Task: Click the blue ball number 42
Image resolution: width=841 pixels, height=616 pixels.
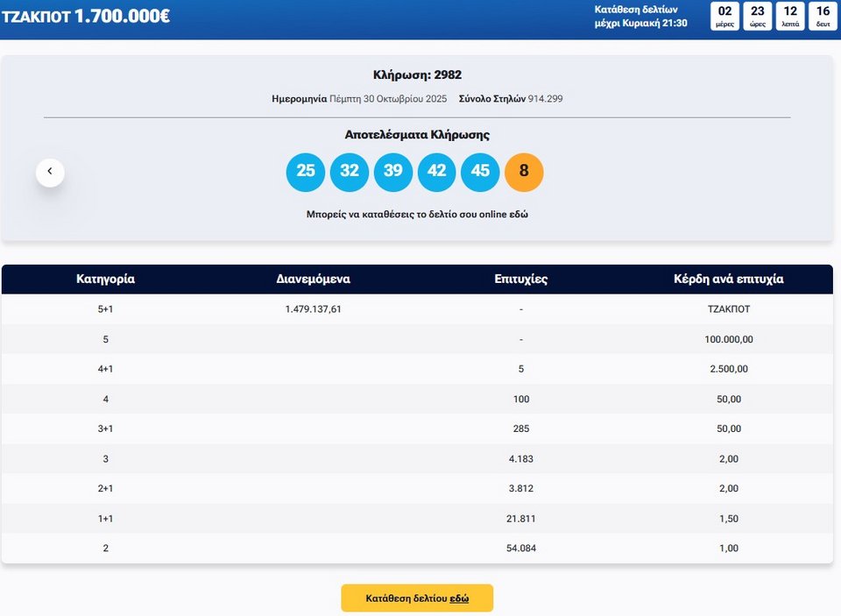Action: pos(437,172)
